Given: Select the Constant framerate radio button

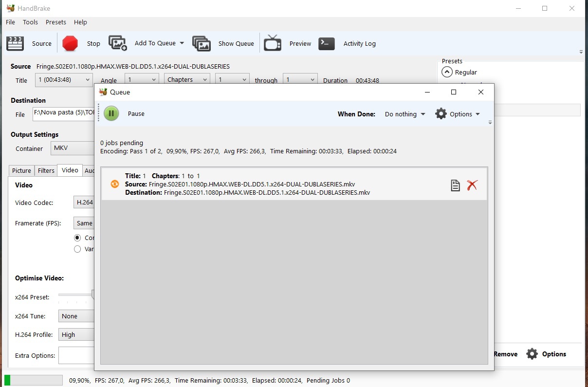Looking at the screenshot, I should pyautogui.click(x=77, y=238).
